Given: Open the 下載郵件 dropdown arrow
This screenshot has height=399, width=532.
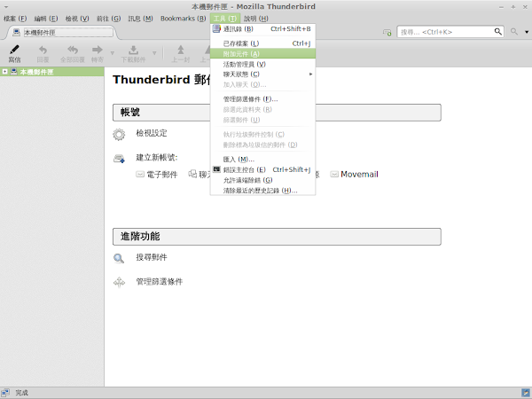Looking at the screenshot, I should [x=154, y=53].
